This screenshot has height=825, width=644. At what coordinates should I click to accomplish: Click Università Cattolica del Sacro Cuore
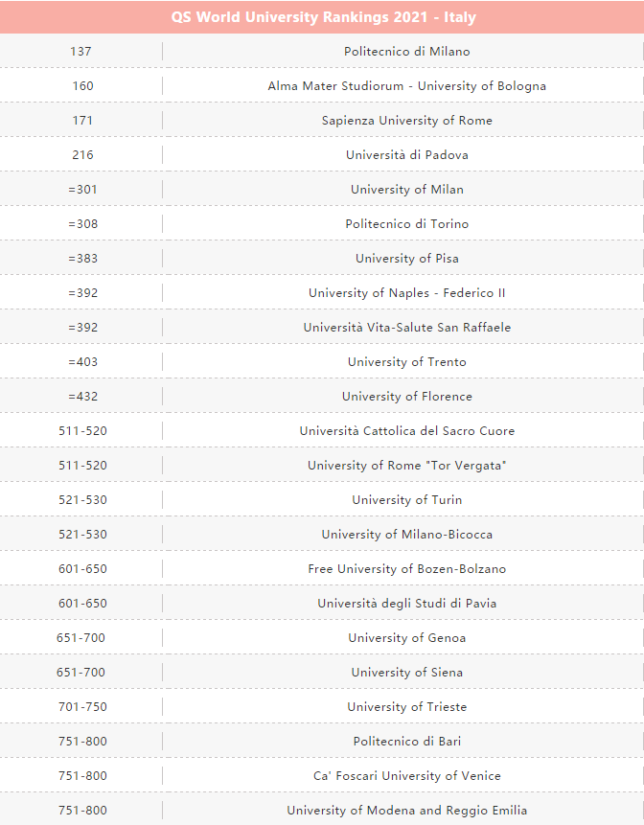coord(406,431)
